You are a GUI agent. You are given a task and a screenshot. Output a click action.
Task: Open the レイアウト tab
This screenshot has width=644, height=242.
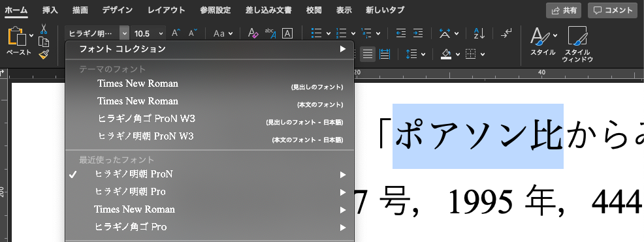(x=167, y=10)
